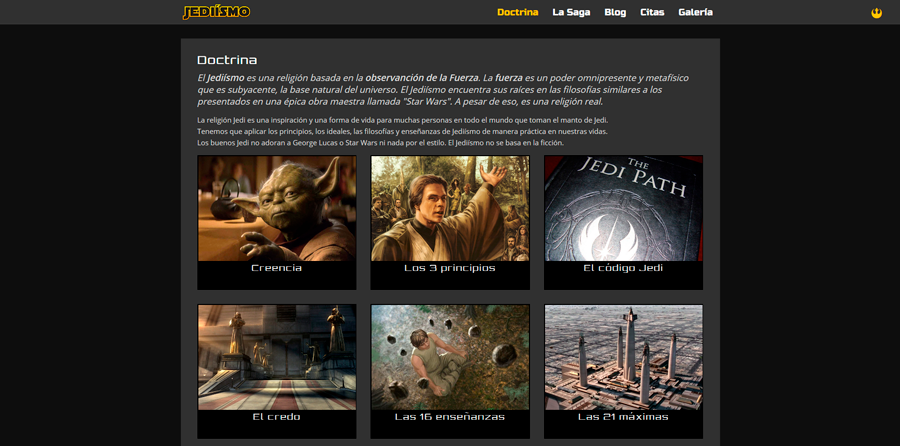Click the Doctrina page heading

coord(227,60)
